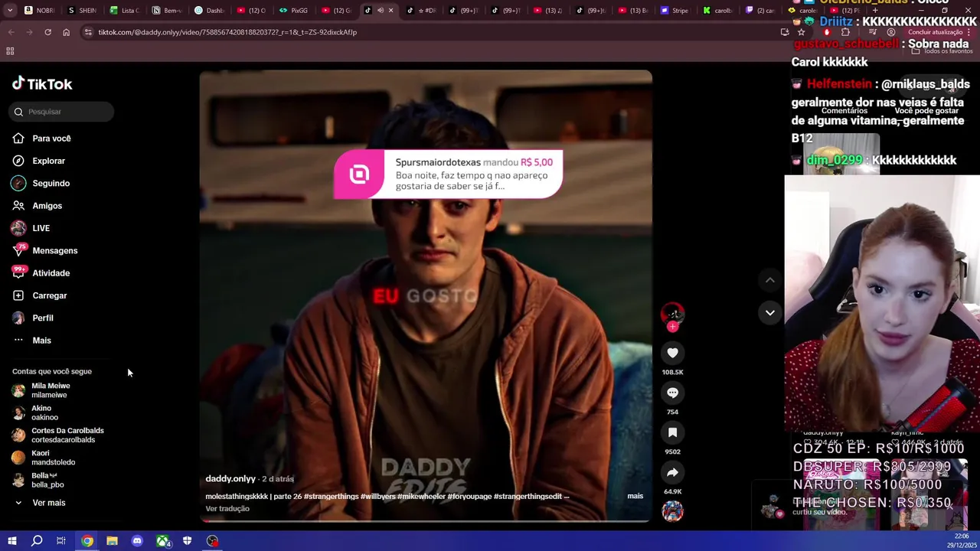Open the video comments icon

(672, 393)
